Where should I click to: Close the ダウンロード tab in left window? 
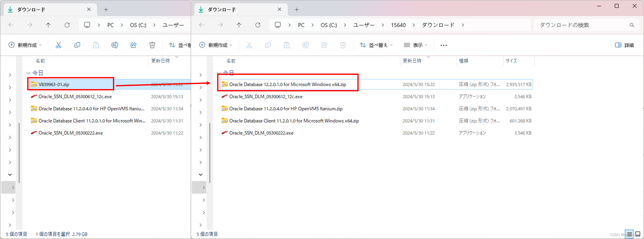[x=89, y=10]
